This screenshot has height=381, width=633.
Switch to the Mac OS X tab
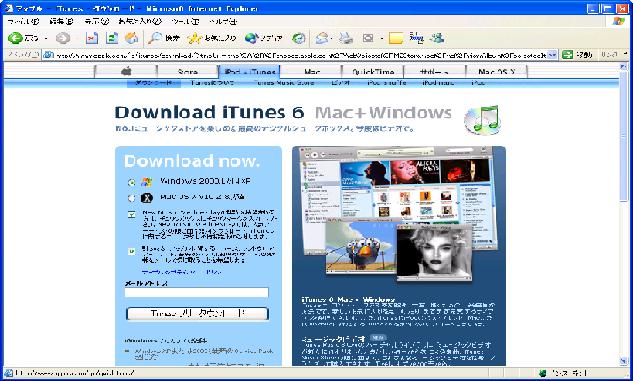(x=497, y=71)
